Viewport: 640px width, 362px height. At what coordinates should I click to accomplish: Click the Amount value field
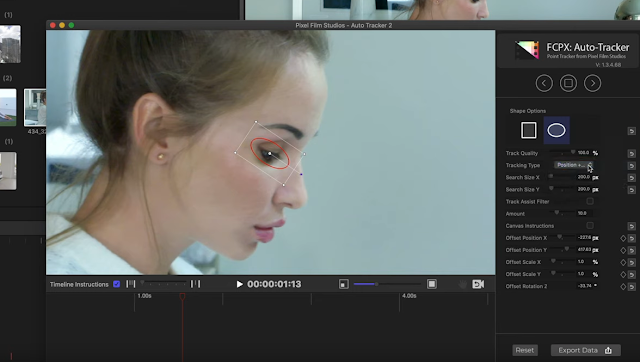[582, 213]
